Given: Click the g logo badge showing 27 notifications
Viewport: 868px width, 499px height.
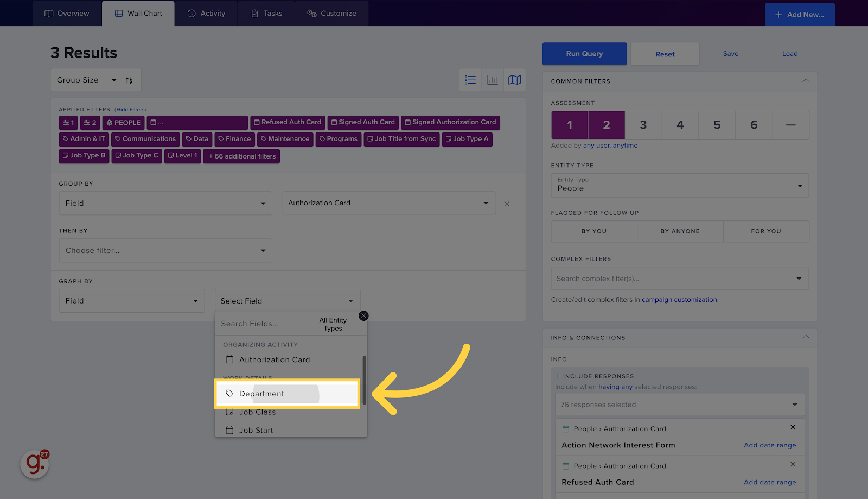Looking at the screenshot, I should coord(34,464).
